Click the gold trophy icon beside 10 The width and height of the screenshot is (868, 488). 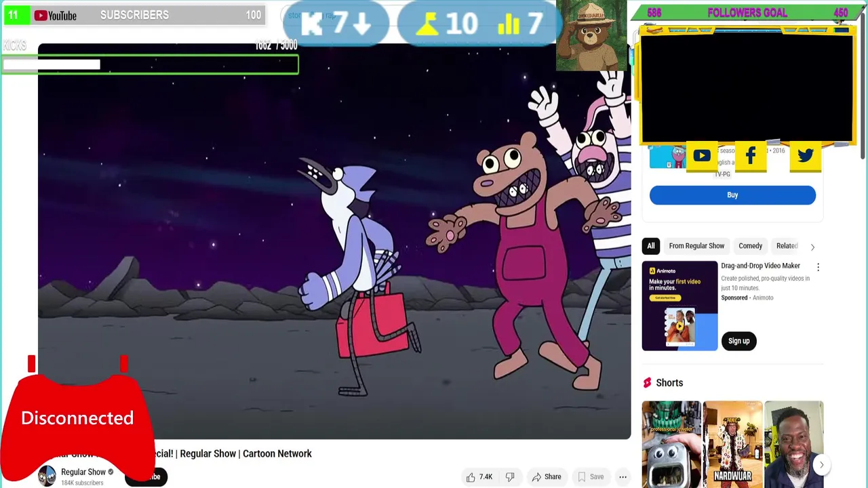[427, 24]
